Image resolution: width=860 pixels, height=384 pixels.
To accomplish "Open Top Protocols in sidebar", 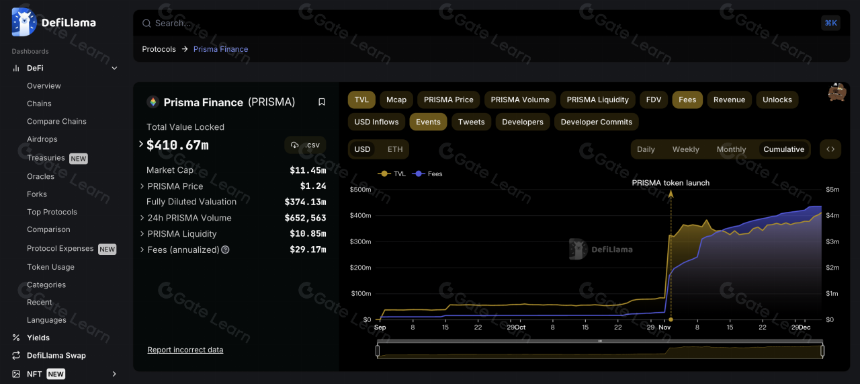I will tap(52, 212).
